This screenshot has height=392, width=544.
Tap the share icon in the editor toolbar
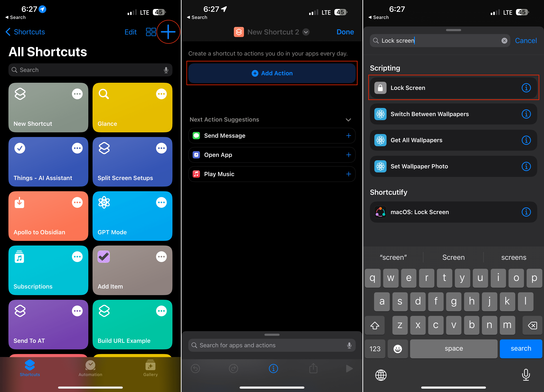pyautogui.click(x=313, y=368)
